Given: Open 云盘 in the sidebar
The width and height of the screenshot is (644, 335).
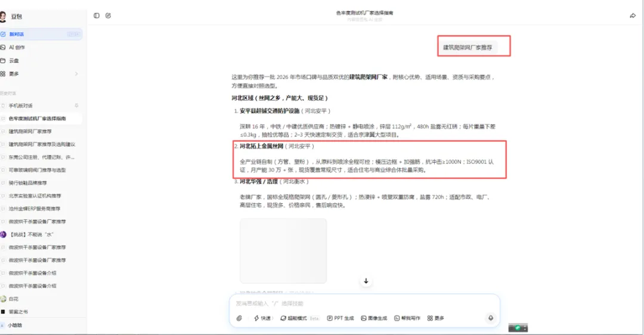Looking at the screenshot, I should pyautogui.click(x=14, y=60).
